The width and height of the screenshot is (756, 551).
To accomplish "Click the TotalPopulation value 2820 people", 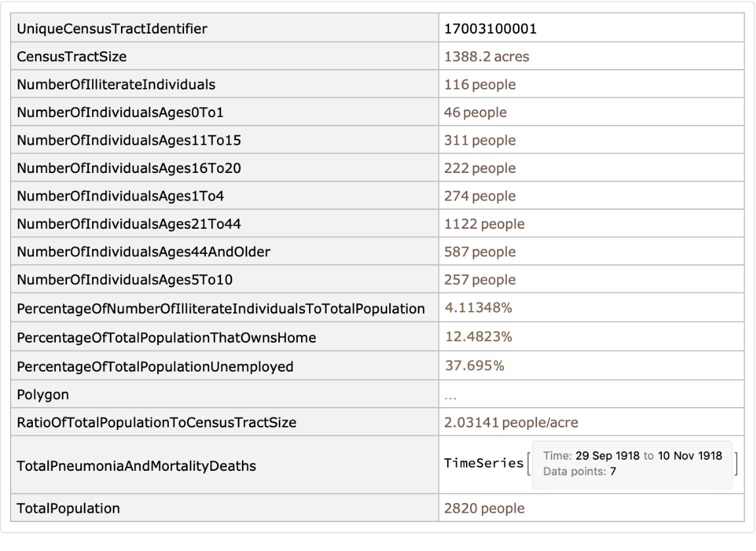I will 484,508.
